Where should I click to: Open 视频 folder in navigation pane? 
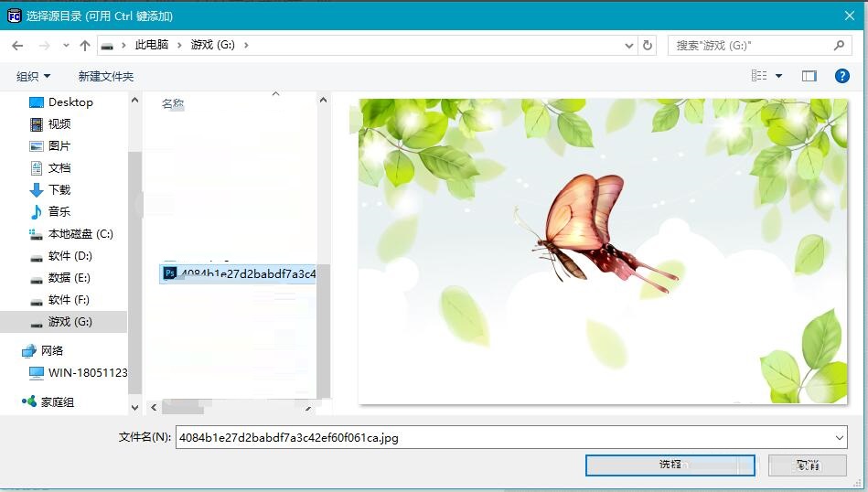click(x=59, y=124)
